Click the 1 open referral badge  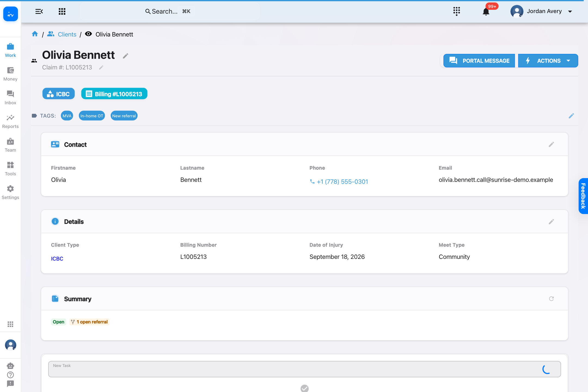[x=89, y=322]
